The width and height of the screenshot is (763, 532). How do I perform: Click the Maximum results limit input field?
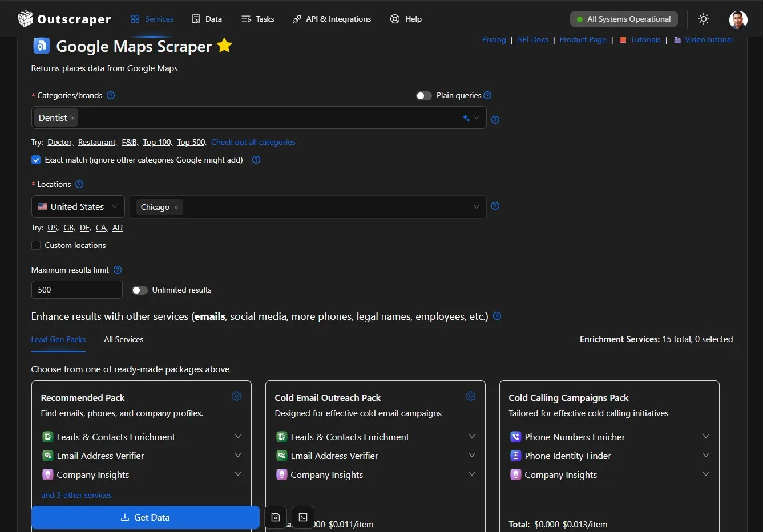[x=77, y=290]
